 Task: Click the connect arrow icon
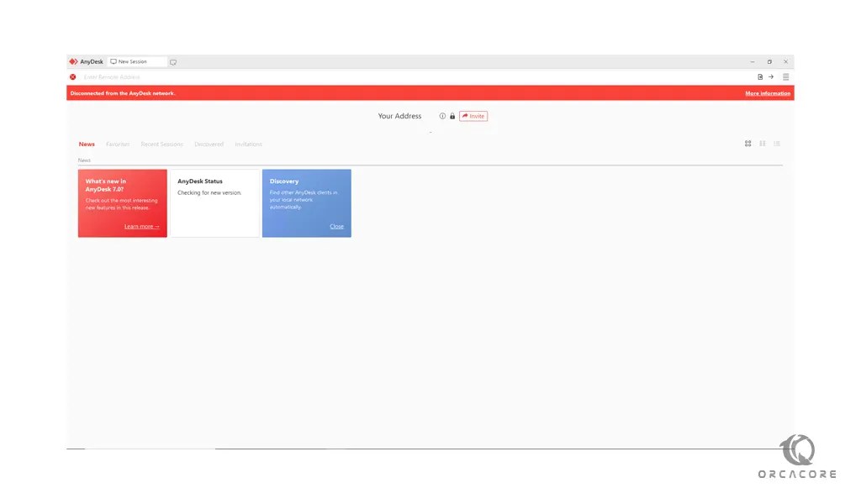771,76
